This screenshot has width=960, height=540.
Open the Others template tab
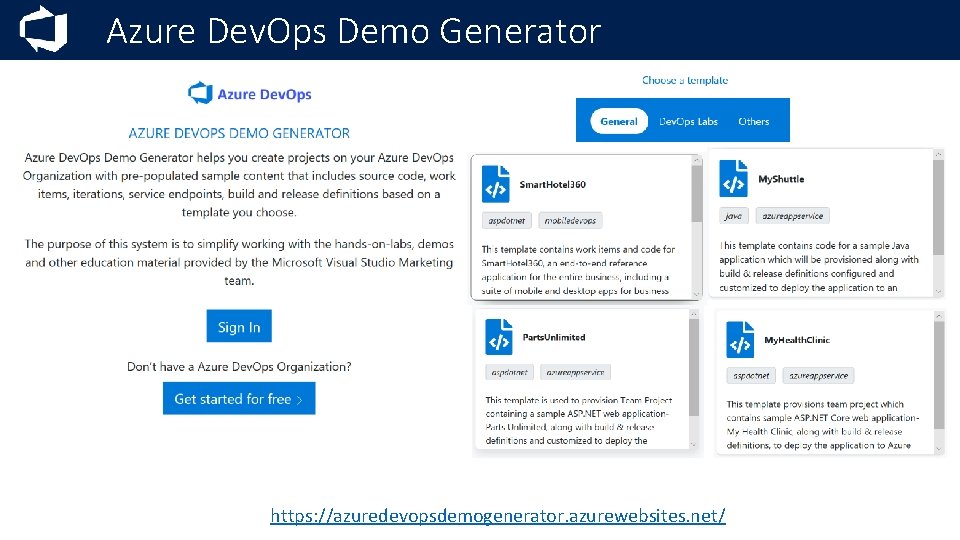tap(753, 121)
